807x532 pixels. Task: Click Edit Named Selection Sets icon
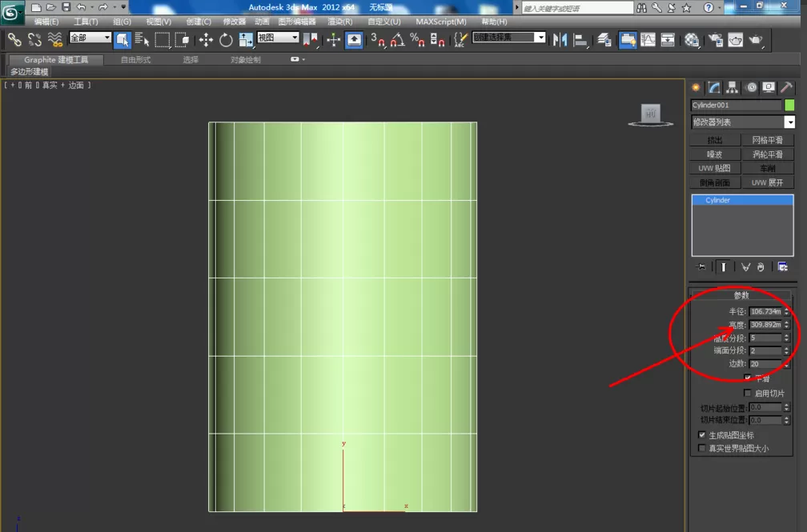[460, 40]
